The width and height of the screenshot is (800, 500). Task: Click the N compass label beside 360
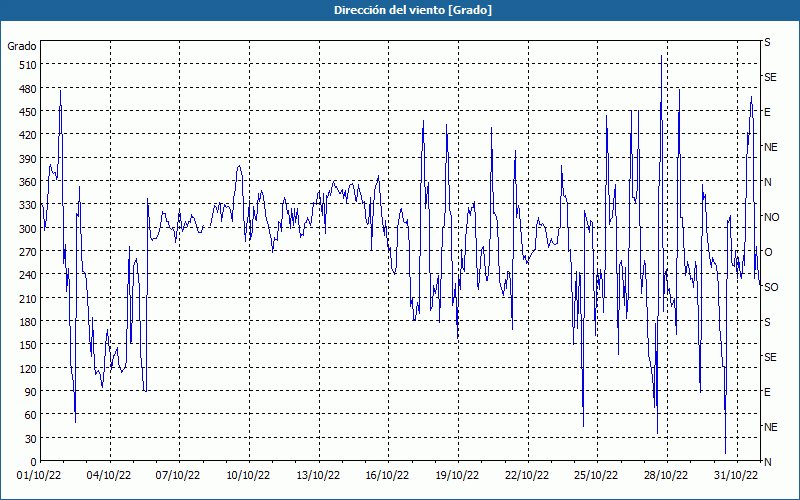[768, 182]
